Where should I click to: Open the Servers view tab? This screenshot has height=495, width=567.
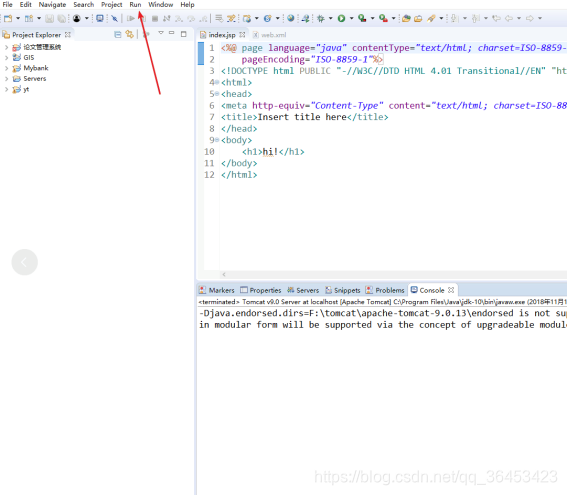pos(303,290)
